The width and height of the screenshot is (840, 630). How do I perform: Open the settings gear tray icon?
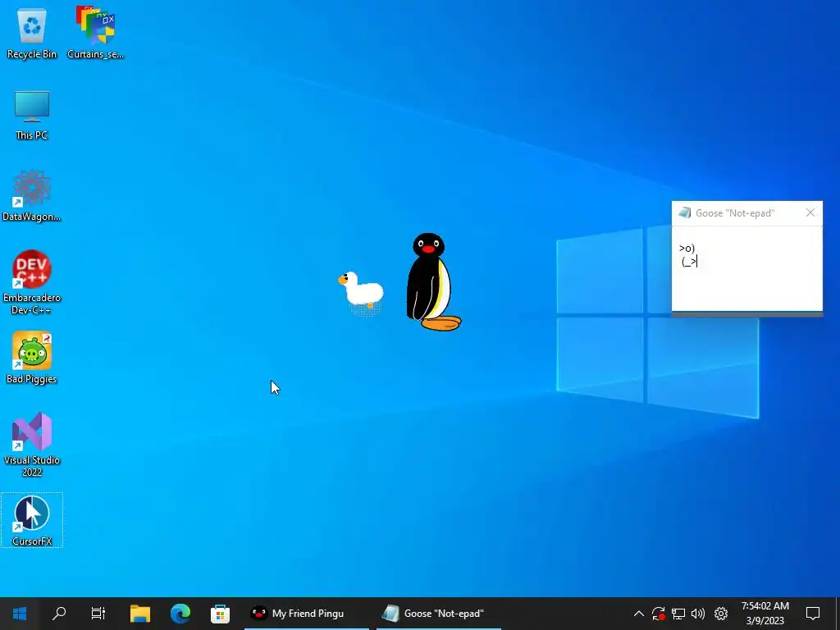pos(721,614)
